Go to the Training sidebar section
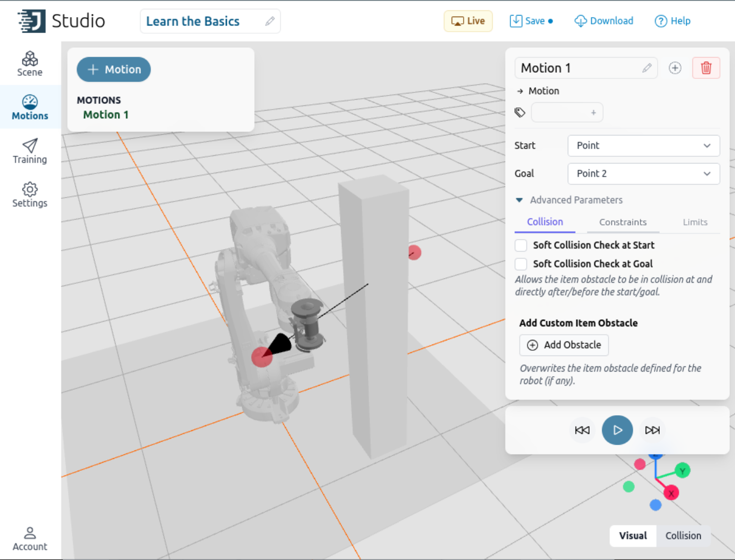735x560 pixels. (x=30, y=152)
